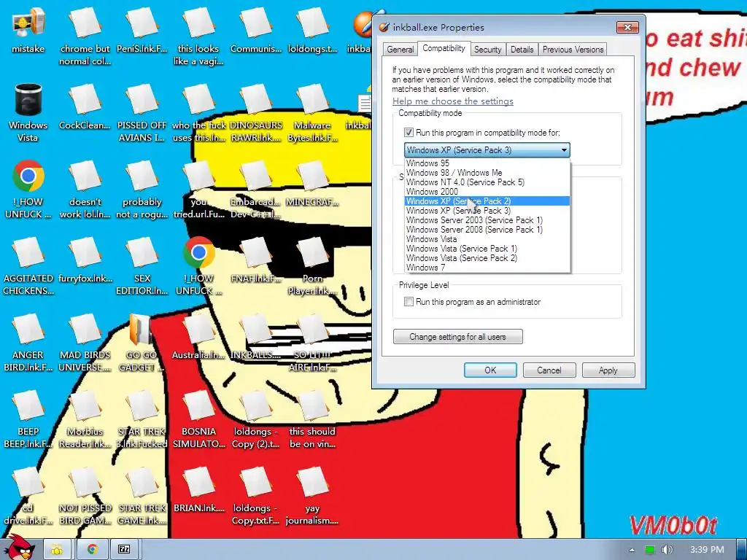The height and width of the screenshot is (560, 747).
Task: Switch to the Compatibility tab
Action: click(x=444, y=48)
